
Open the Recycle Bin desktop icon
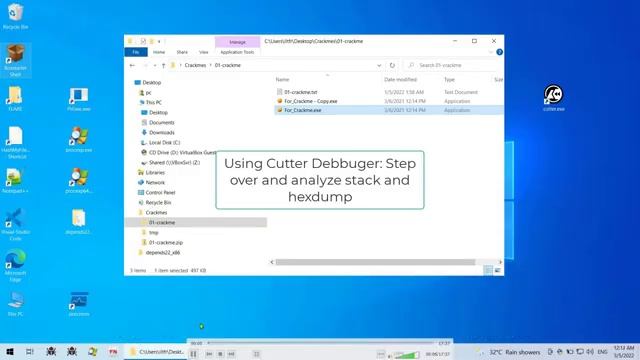pos(15,16)
